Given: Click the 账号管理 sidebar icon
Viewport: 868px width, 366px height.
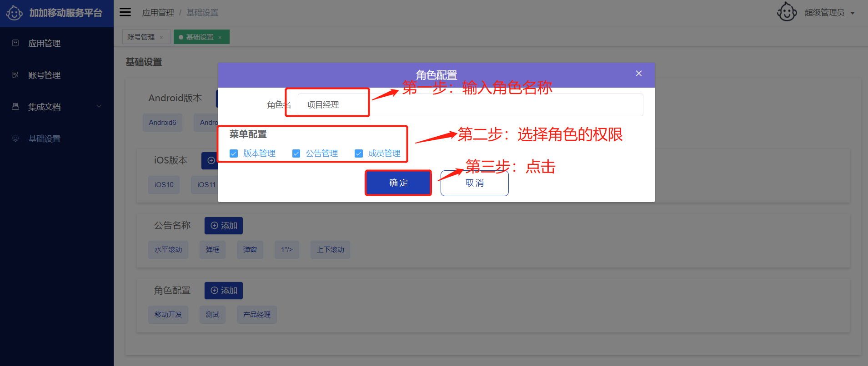Looking at the screenshot, I should pos(15,75).
